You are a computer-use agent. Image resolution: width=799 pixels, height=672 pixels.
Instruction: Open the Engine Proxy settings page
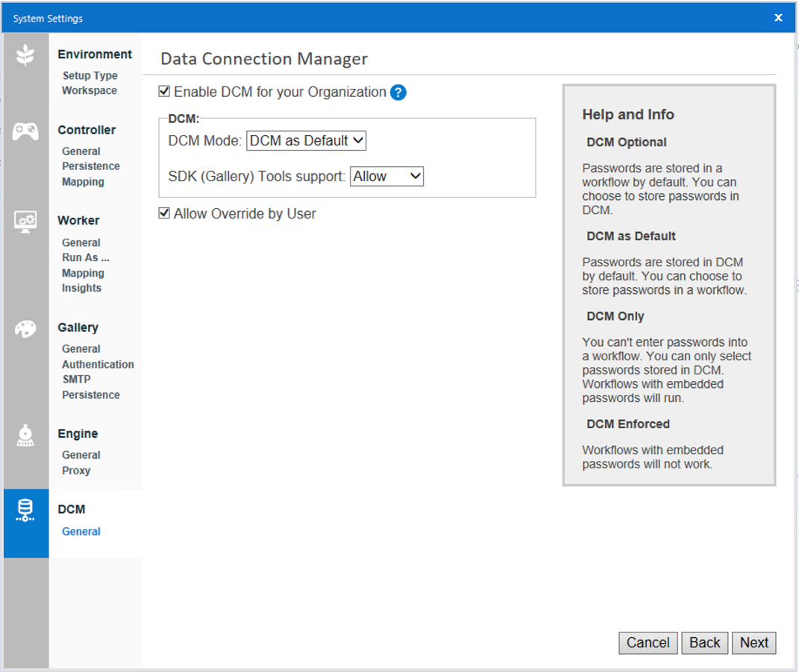click(x=75, y=471)
